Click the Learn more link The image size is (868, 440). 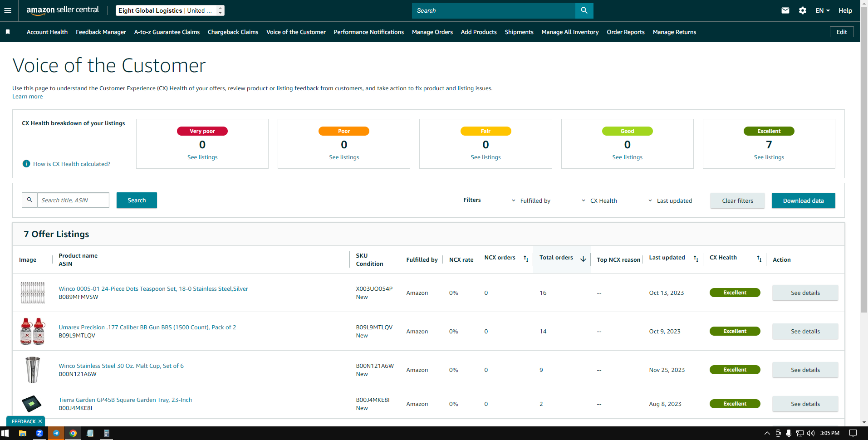pyautogui.click(x=27, y=97)
